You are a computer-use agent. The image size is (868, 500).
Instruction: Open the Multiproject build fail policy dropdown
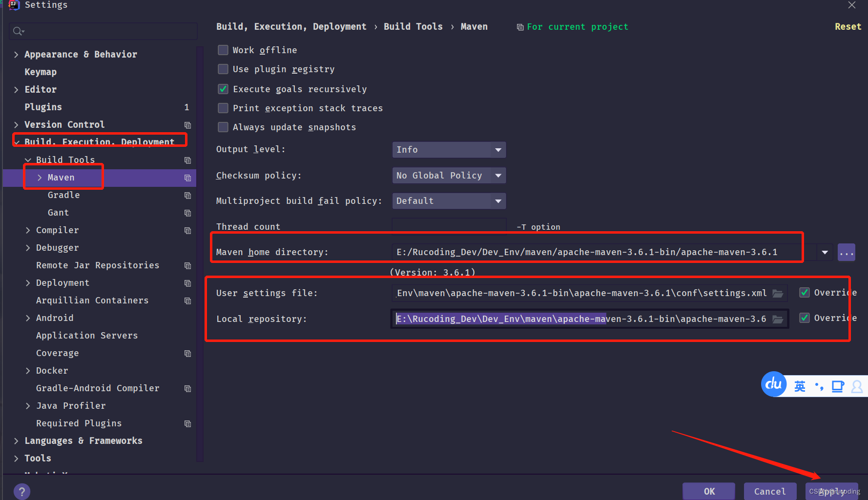[449, 200]
